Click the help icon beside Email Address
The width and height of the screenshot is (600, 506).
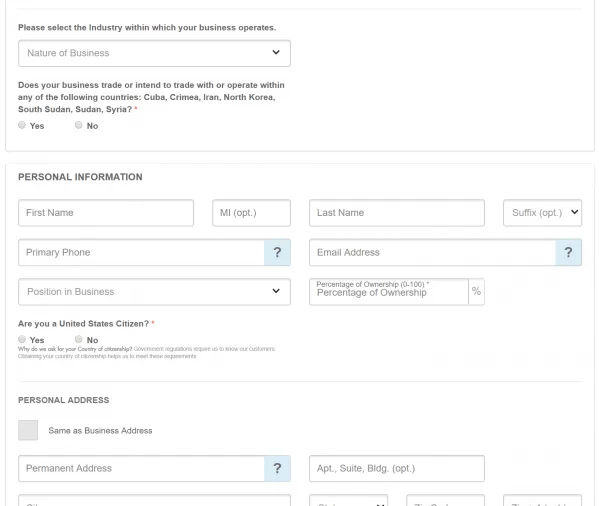[568, 253]
